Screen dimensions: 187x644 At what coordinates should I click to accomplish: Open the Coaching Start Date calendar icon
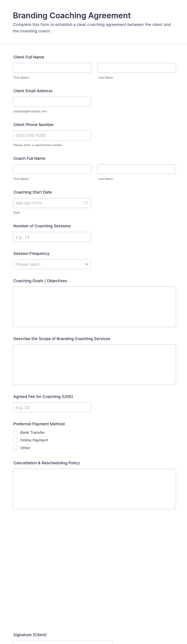[86, 203]
